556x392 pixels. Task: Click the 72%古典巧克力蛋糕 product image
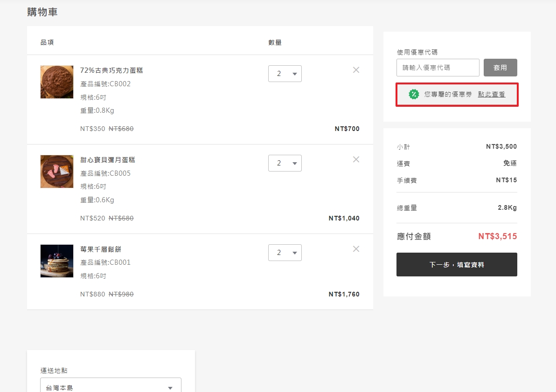(56, 82)
